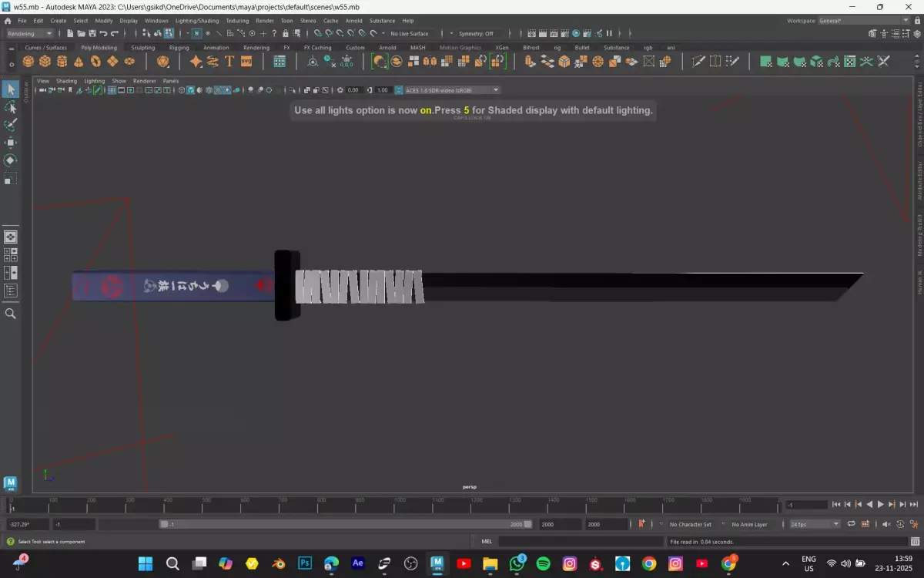924x578 pixels.
Task: Open the Workspace General dropdown
Action: [865, 21]
